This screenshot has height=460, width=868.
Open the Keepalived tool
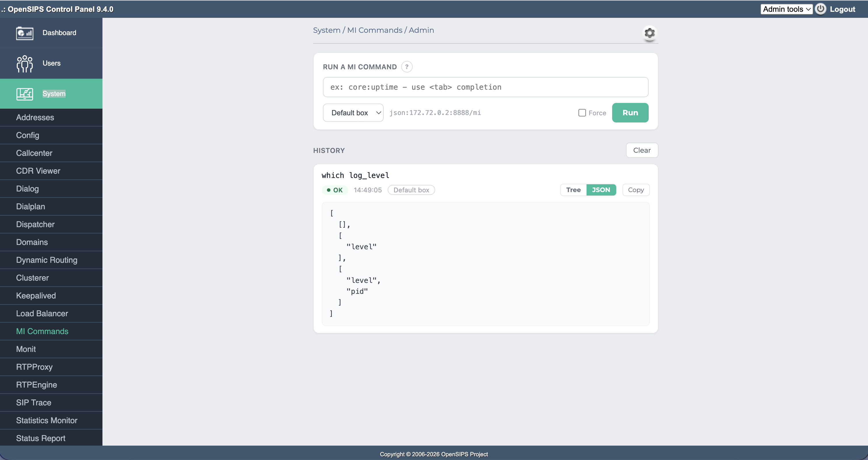(x=51, y=296)
